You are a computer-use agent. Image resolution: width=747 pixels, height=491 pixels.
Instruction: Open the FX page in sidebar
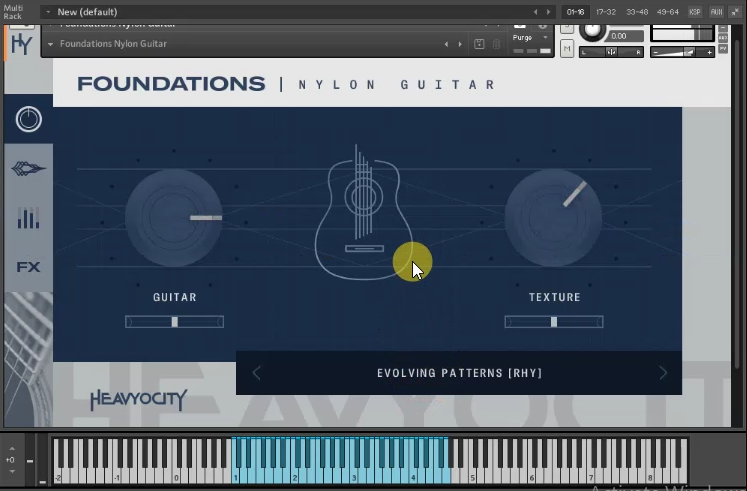point(29,267)
